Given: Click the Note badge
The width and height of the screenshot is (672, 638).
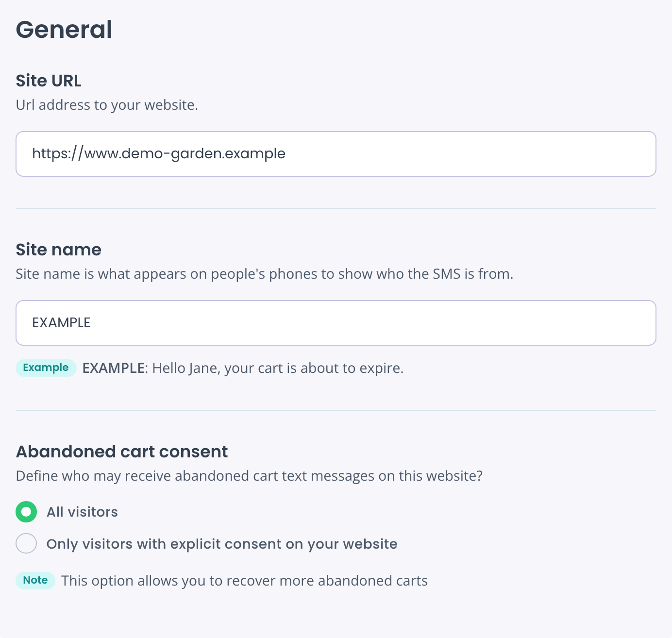Looking at the screenshot, I should [x=35, y=580].
